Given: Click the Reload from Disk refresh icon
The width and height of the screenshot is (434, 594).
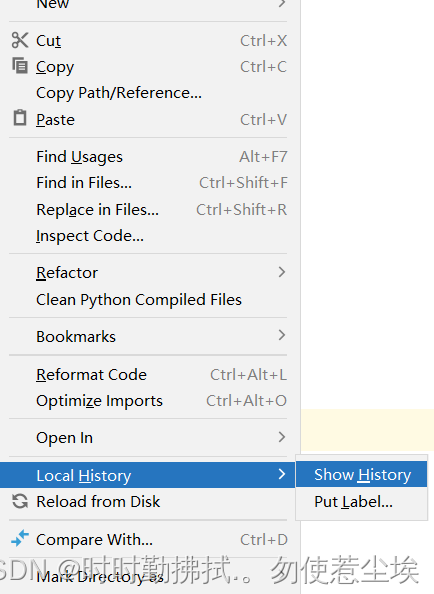Looking at the screenshot, I should 20,501.
